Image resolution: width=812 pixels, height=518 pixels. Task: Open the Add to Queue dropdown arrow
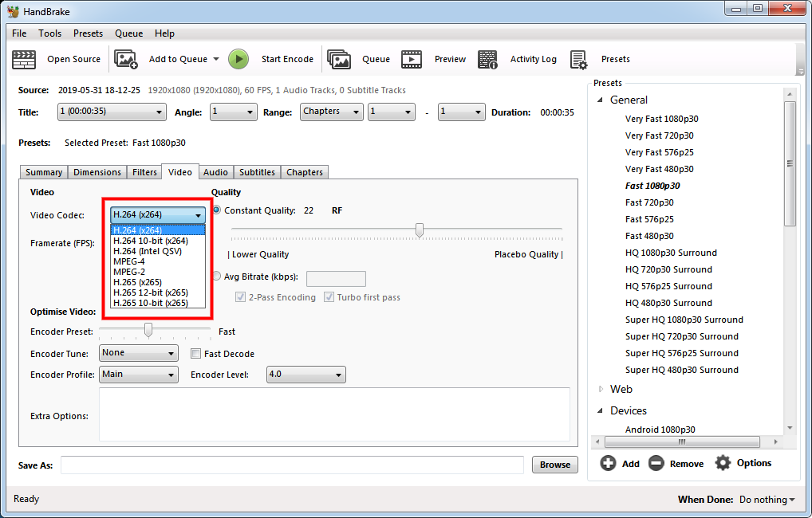[216, 59]
